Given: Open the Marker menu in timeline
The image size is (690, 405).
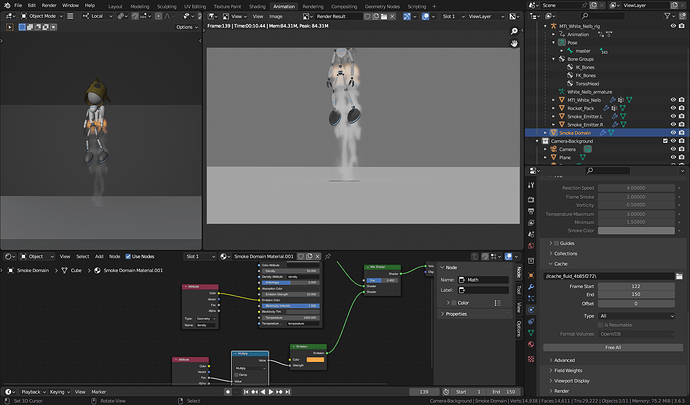Looking at the screenshot, I should 99,392.
